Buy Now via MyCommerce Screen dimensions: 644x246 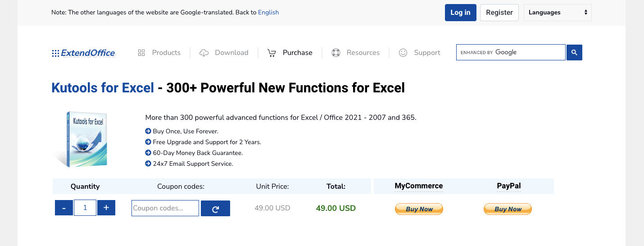pyautogui.click(x=419, y=209)
